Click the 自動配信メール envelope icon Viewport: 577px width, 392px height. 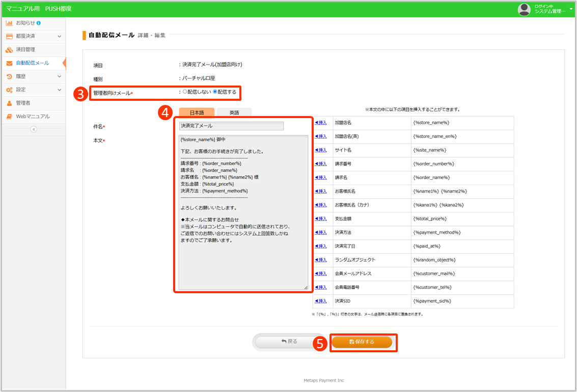[x=9, y=63]
